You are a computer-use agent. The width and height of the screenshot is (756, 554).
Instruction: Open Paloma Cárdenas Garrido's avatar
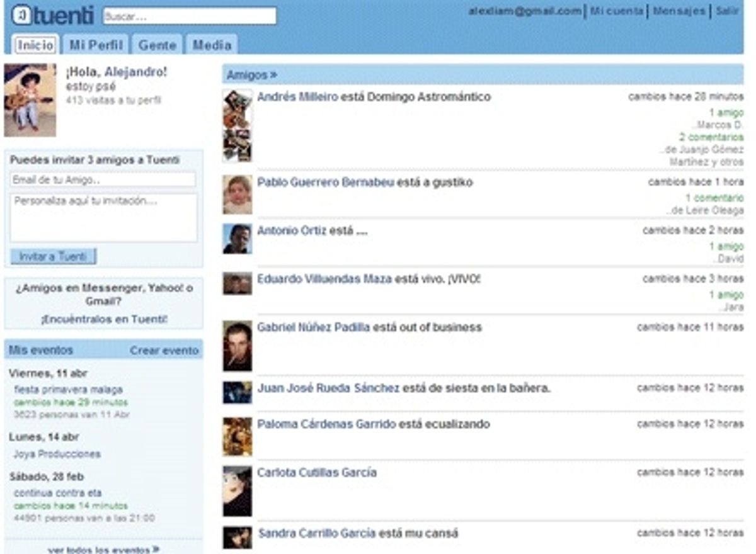[238, 436]
